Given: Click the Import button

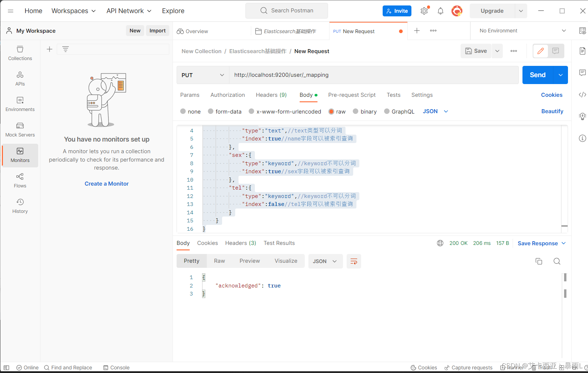Looking at the screenshot, I should pos(158,31).
